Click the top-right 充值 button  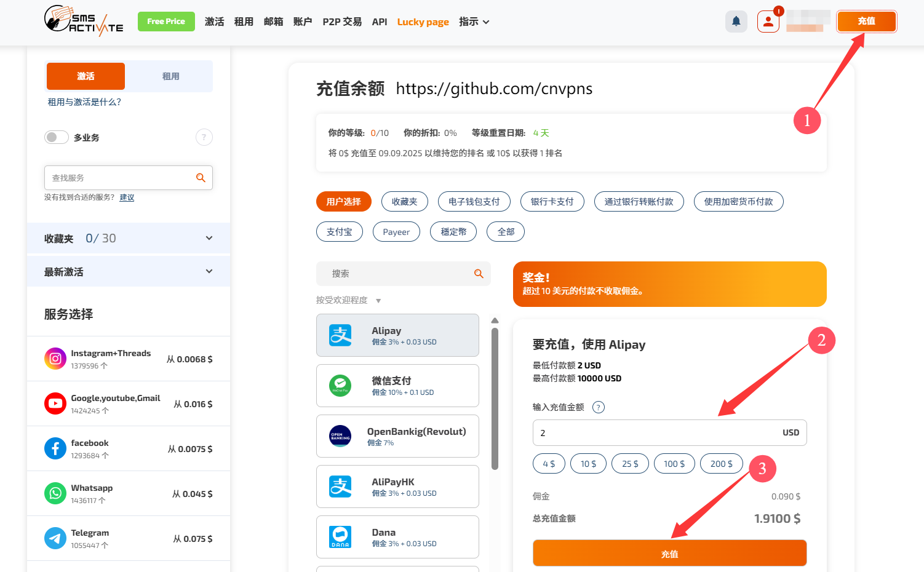tap(866, 21)
